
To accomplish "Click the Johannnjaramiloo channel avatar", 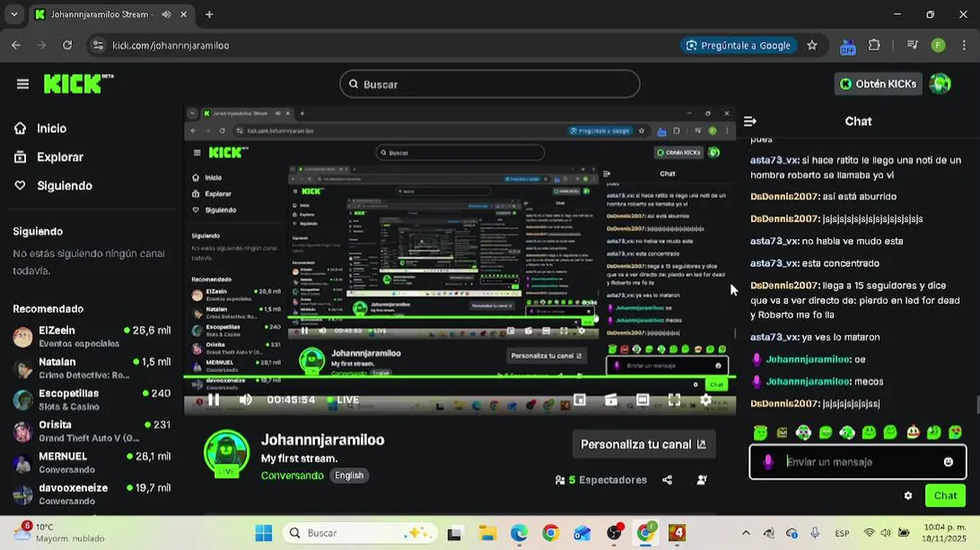I will (227, 454).
